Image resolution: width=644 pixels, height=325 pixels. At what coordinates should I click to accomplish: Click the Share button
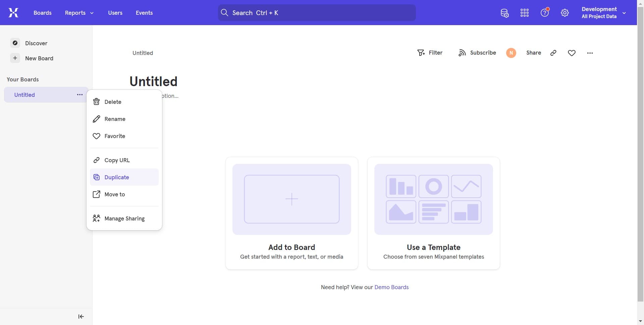click(x=533, y=53)
